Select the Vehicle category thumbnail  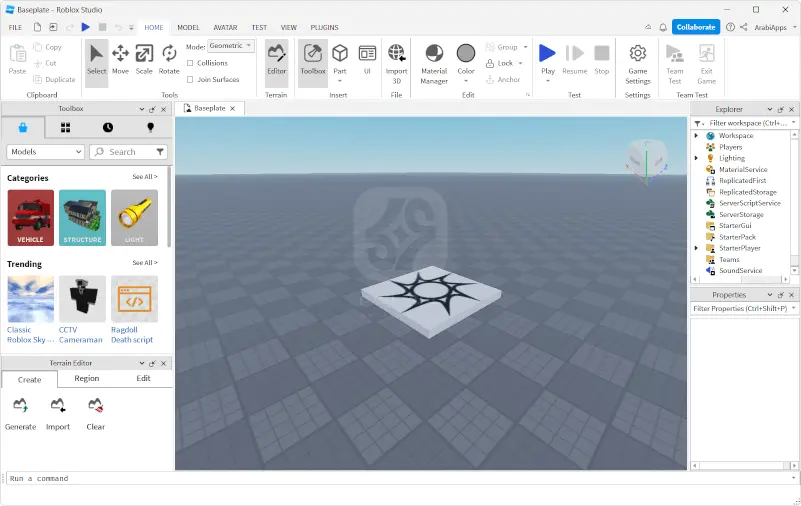[31, 218]
